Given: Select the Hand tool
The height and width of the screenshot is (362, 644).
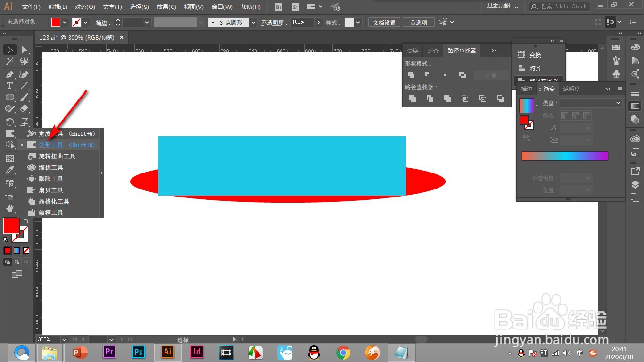Looking at the screenshot, I should click(10, 208).
